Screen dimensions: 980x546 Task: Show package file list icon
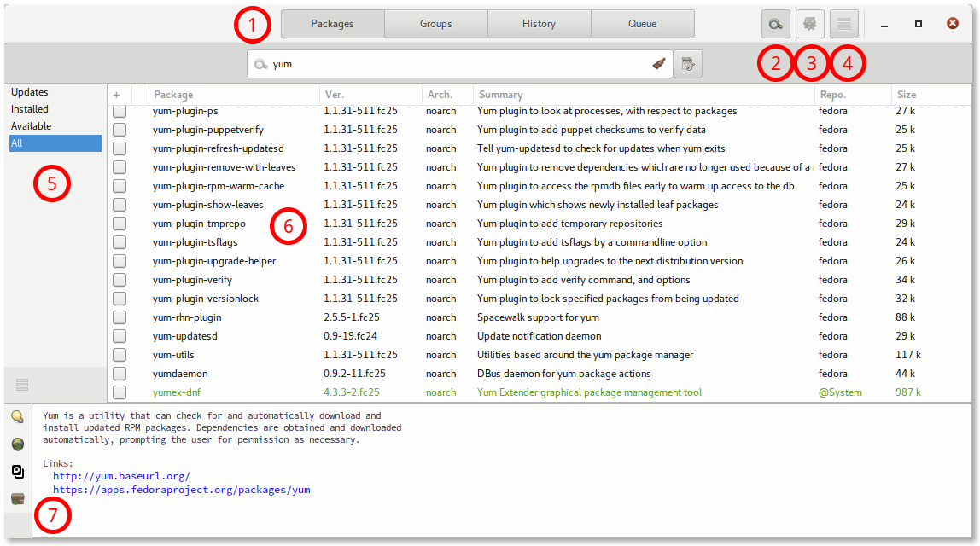17,471
